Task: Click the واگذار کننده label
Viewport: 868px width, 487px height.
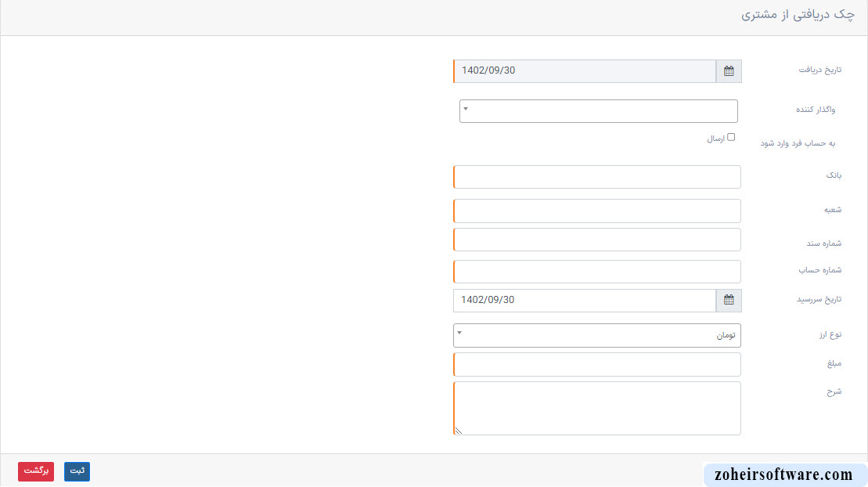Action: pos(816,110)
